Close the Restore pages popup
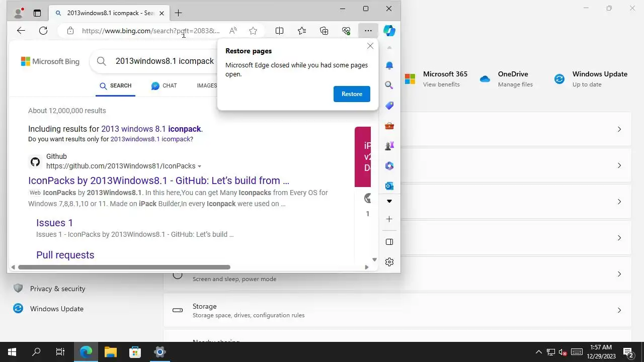 click(370, 46)
